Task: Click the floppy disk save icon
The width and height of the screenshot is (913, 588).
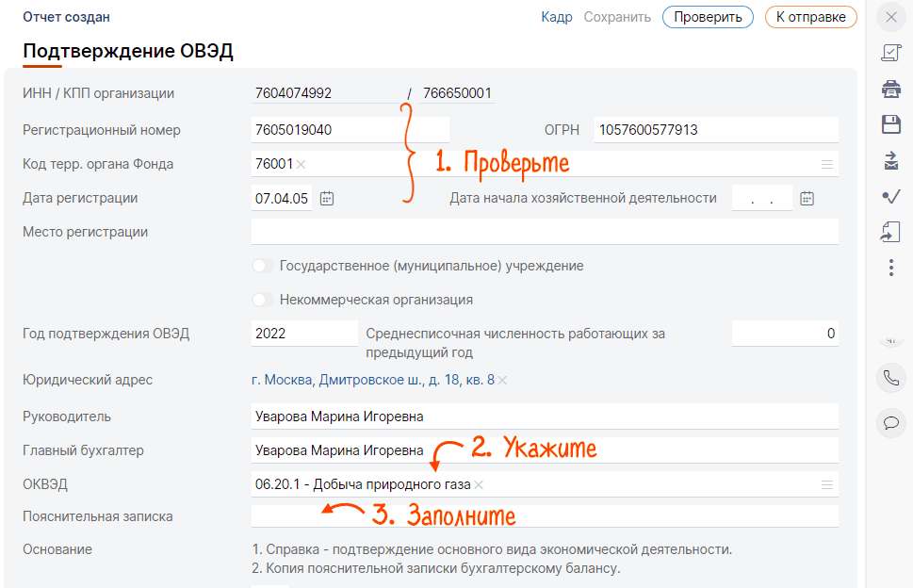Action: 890,124
